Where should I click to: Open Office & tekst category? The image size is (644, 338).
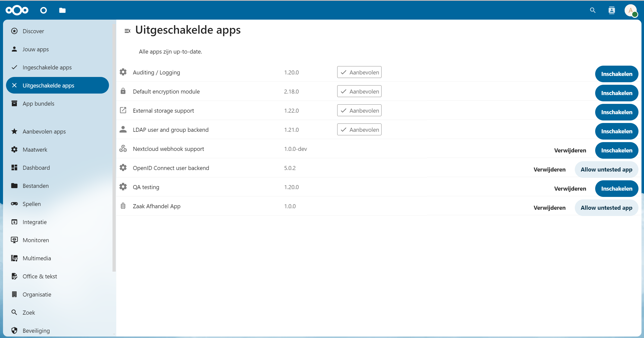57,276
